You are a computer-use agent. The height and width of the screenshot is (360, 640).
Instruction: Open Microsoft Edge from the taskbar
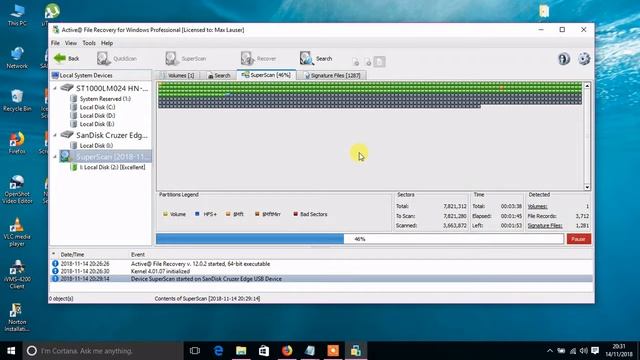click(218, 351)
